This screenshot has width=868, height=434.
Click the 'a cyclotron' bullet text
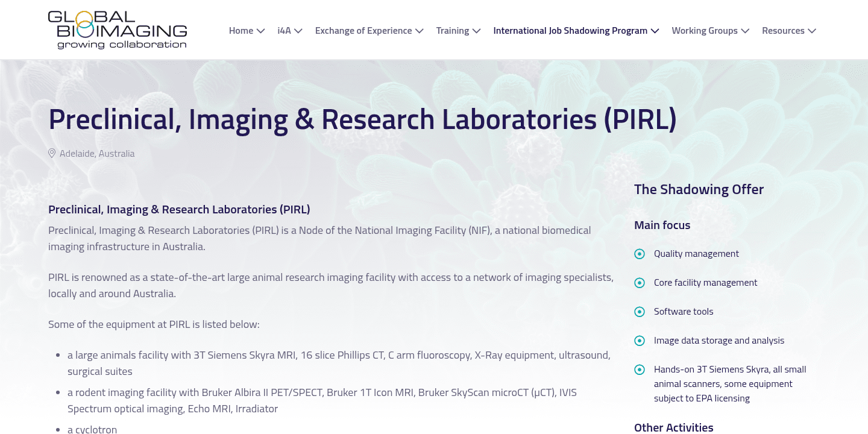(x=92, y=429)
